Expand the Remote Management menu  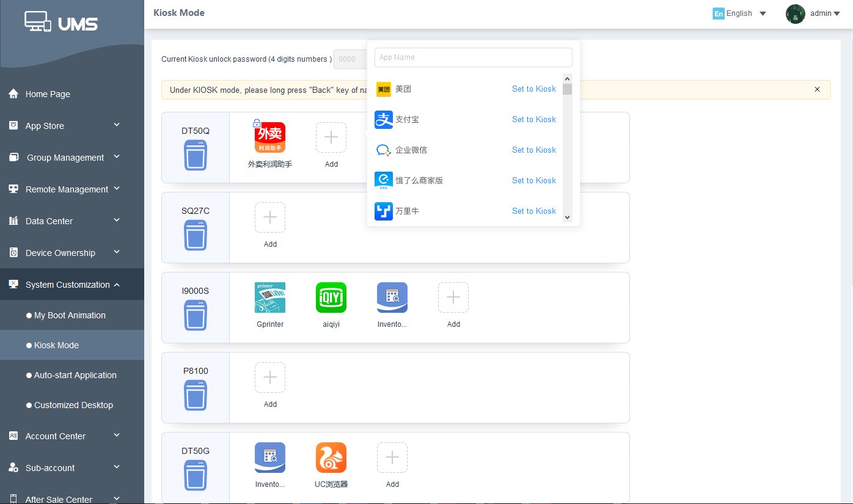tap(117, 189)
